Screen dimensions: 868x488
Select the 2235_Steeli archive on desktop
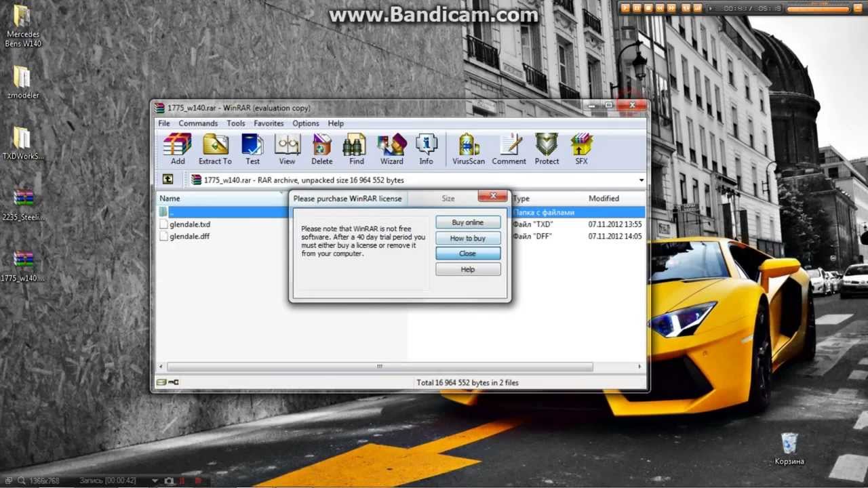23,205
